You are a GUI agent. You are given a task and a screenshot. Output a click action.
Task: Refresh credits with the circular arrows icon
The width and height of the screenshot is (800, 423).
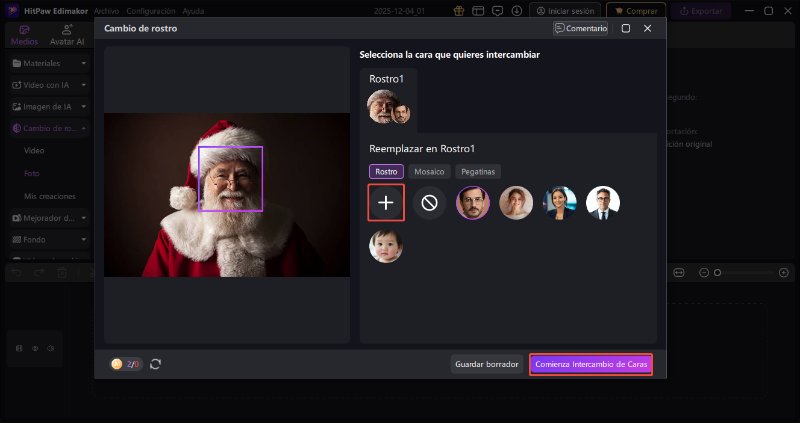click(156, 364)
